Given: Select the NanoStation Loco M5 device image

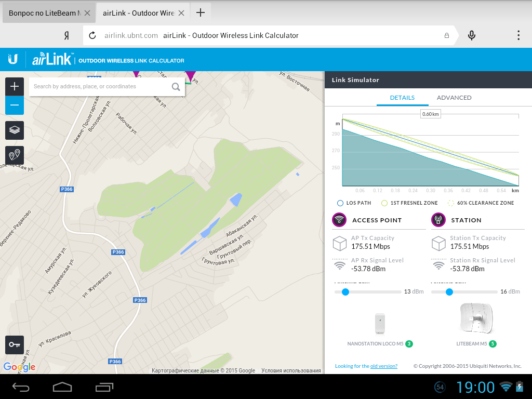Looking at the screenshot, I should coord(380,323).
